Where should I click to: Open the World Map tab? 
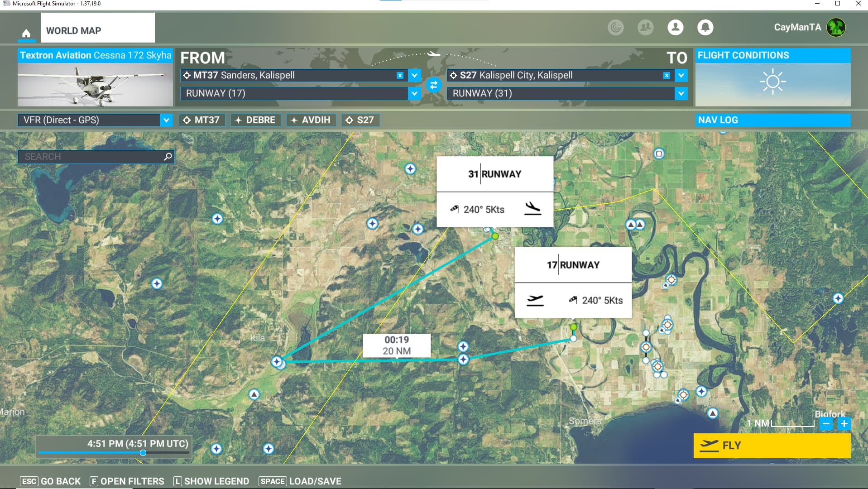[98, 28]
